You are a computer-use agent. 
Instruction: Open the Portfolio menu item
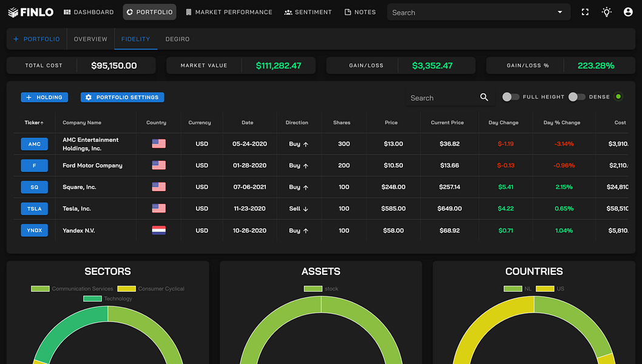(x=149, y=12)
